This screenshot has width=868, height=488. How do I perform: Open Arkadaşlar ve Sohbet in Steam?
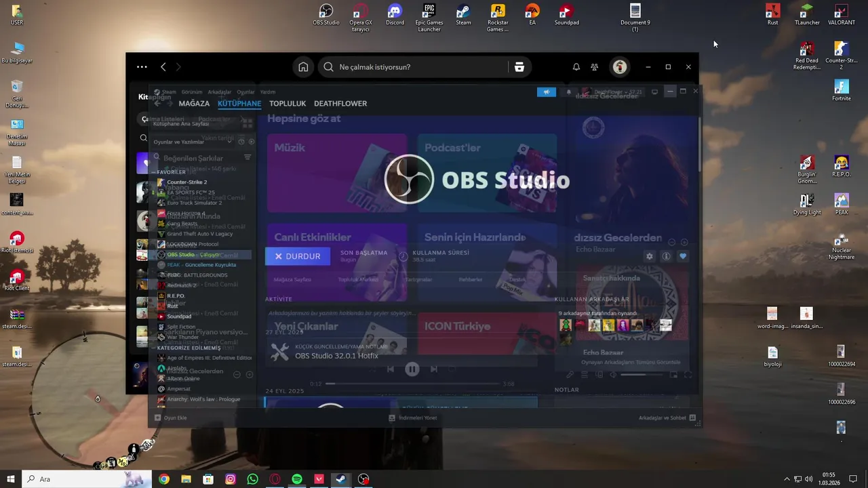coord(667,418)
